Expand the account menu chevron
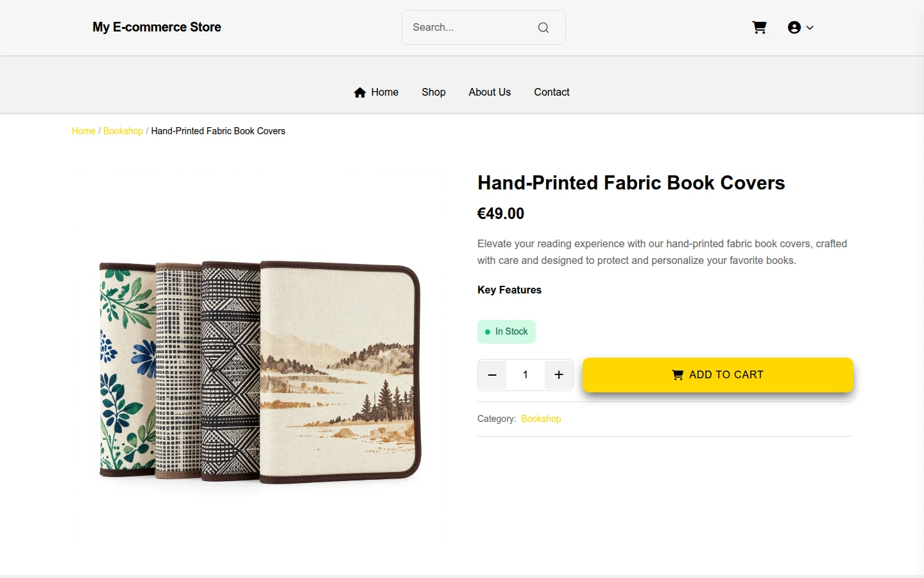 [810, 28]
